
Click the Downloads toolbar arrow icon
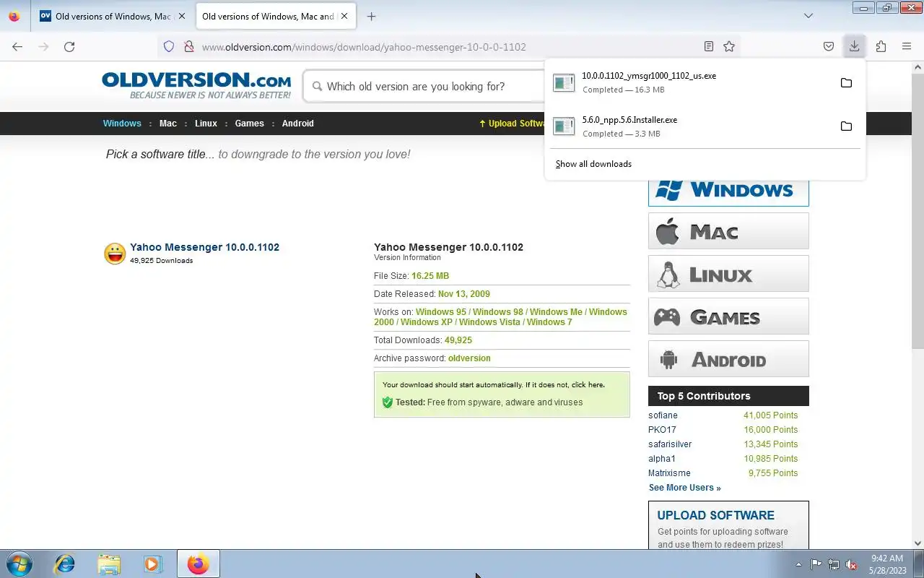tap(854, 46)
